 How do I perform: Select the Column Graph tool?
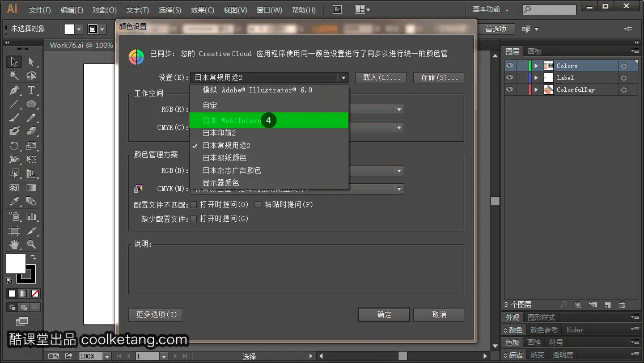(x=31, y=216)
